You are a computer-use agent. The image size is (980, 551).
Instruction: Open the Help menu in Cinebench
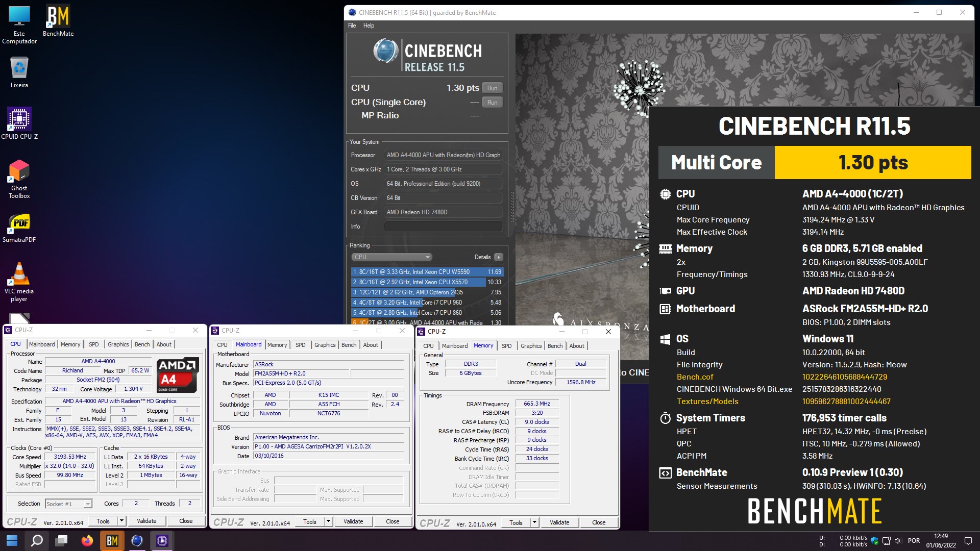(369, 26)
